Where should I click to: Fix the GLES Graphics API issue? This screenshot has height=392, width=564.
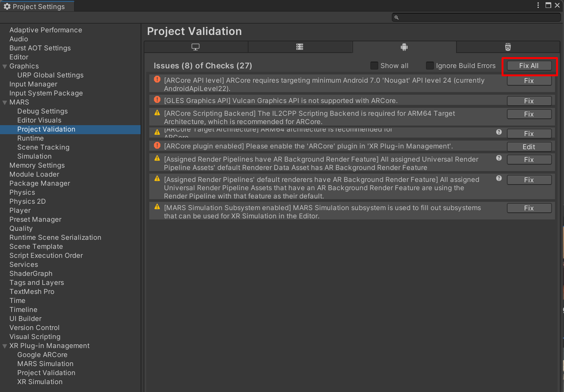tap(529, 101)
